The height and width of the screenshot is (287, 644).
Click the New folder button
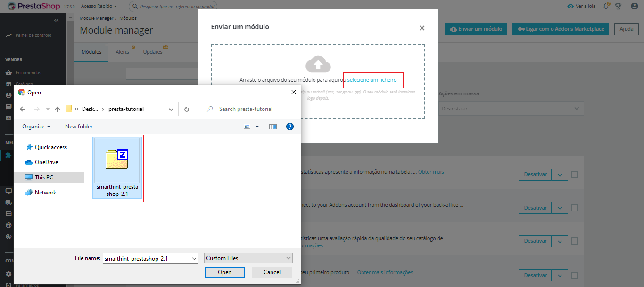79,127
